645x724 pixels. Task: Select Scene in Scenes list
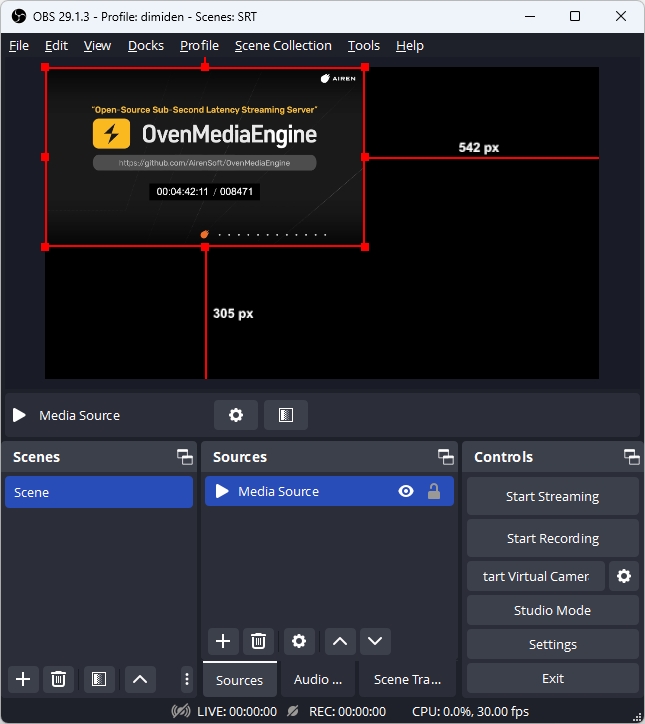tap(99, 492)
